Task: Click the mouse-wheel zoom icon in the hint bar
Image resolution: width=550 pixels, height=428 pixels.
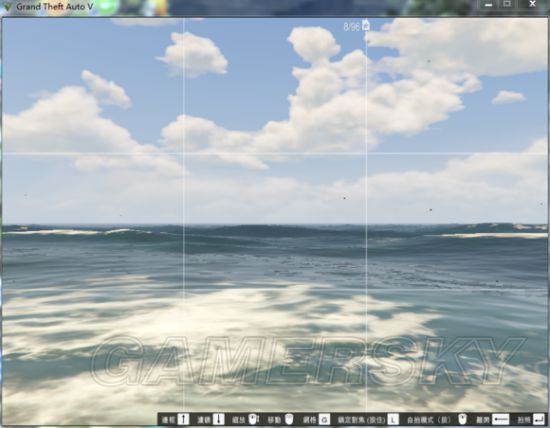Action: pos(254,419)
